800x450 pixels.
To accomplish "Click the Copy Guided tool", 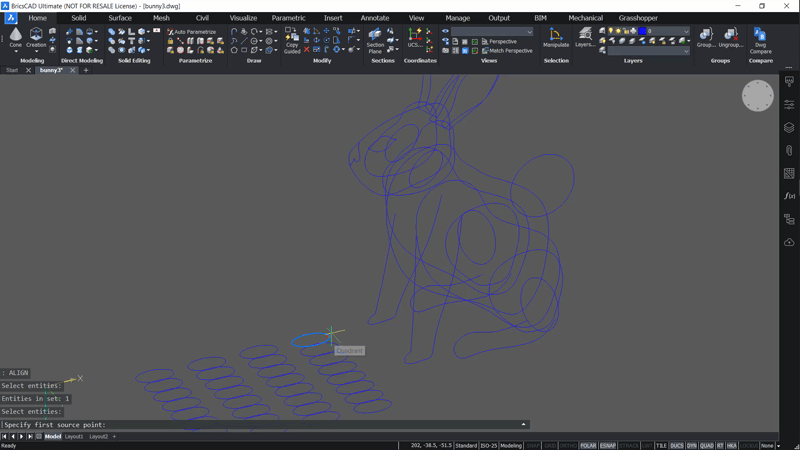I will click(x=292, y=41).
